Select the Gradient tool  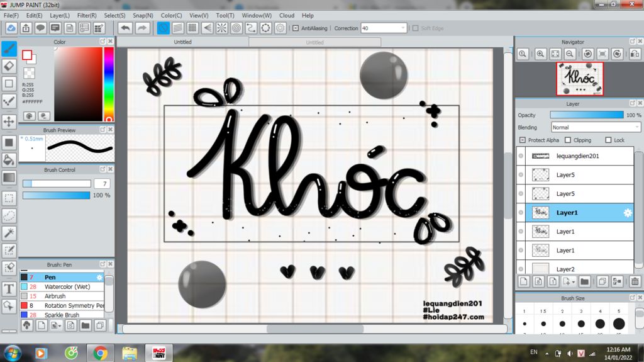(x=9, y=178)
